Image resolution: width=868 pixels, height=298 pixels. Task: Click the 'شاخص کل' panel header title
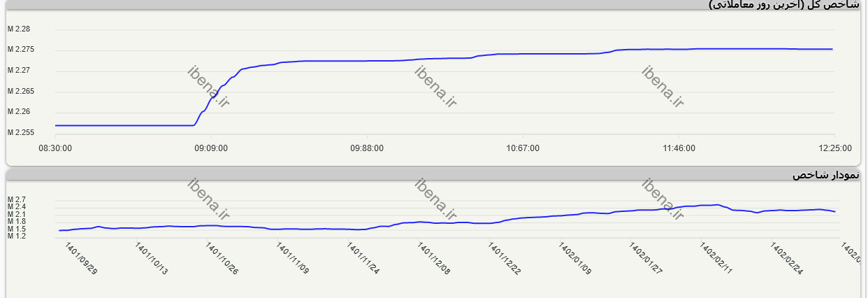[784, 5]
